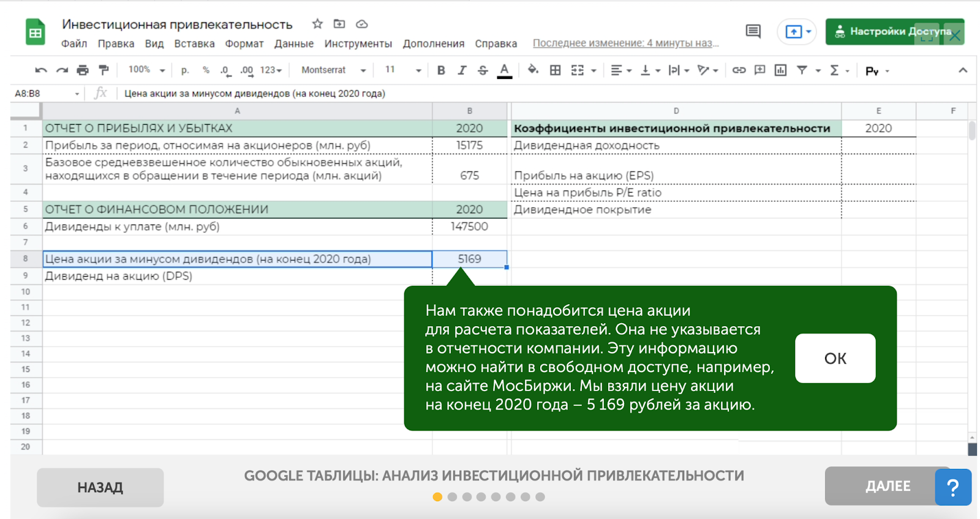Open the Вставка menu
Image resolution: width=980 pixels, height=519 pixels.
194,43
